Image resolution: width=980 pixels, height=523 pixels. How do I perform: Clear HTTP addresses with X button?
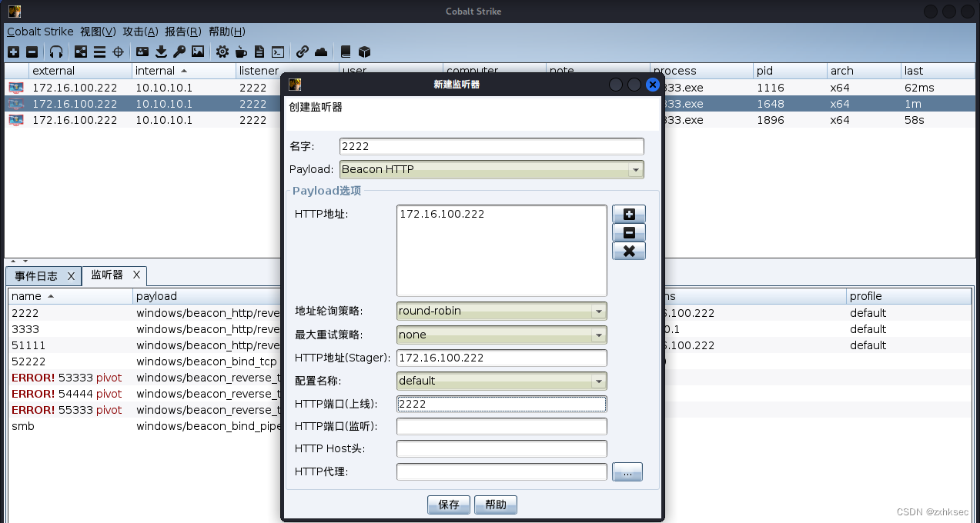629,251
